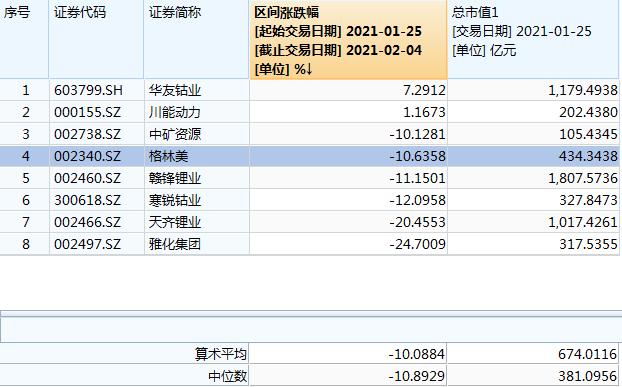The image size is (622, 387).
Task: Click the 赣锋锂业 name cell
Action: (x=196, y=178)
